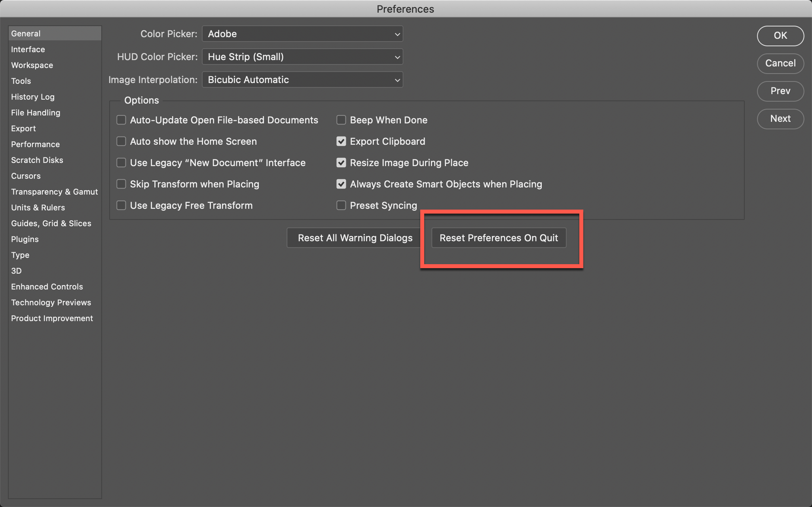
Task: Disable Export Clipboard
Action: (x=341, y=141)
